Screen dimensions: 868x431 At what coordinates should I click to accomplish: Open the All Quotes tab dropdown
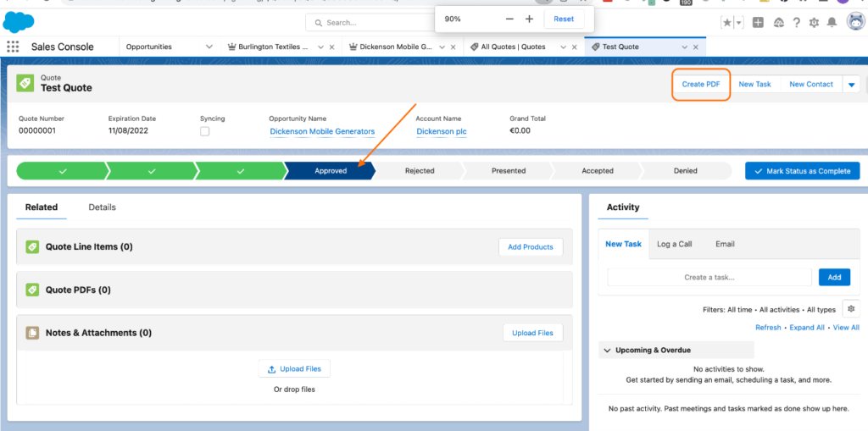pos(564,47)
